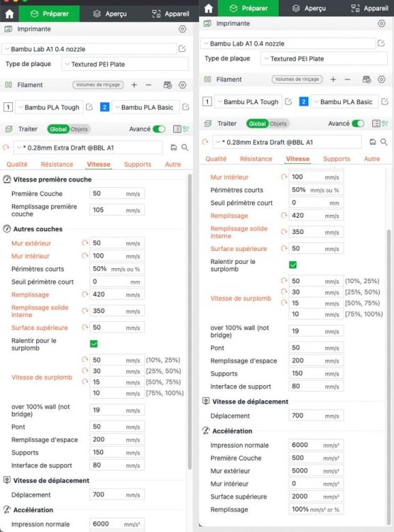The width and height of the screenshot is (394, 532).
Task: Click Volumes de rinçage button in left panel
Action: [98, 85]
